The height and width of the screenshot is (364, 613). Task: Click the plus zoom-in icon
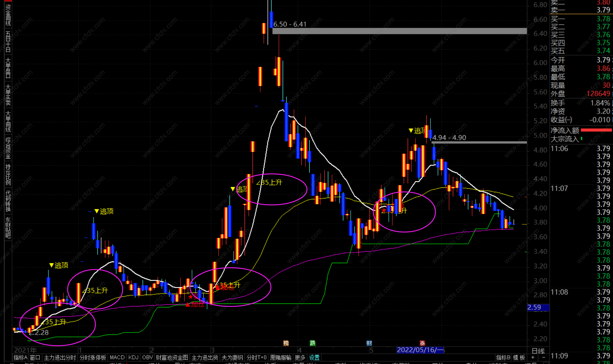[x=533, y=358]
